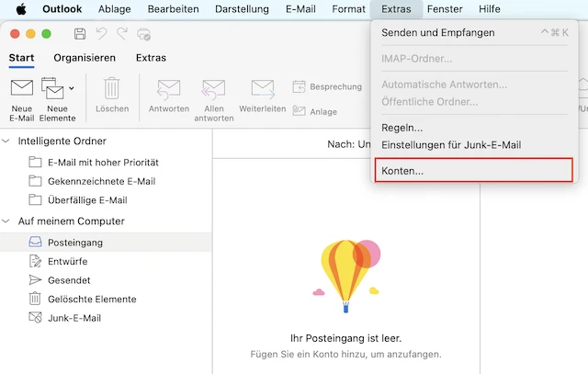The height and width of the screenshot is (374, 588).
Task: Create a Neue E-Mail
Action: click(x=22, y=100)
